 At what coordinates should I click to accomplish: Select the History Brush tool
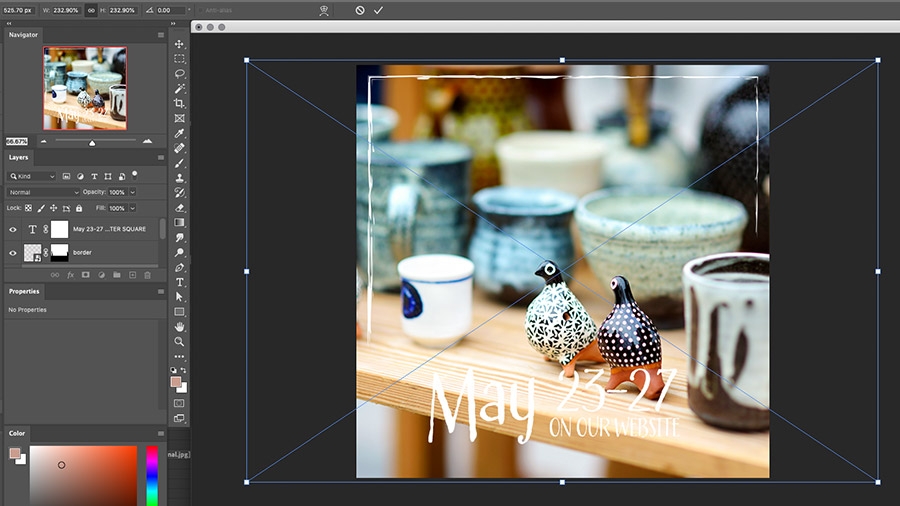[180, 193]
